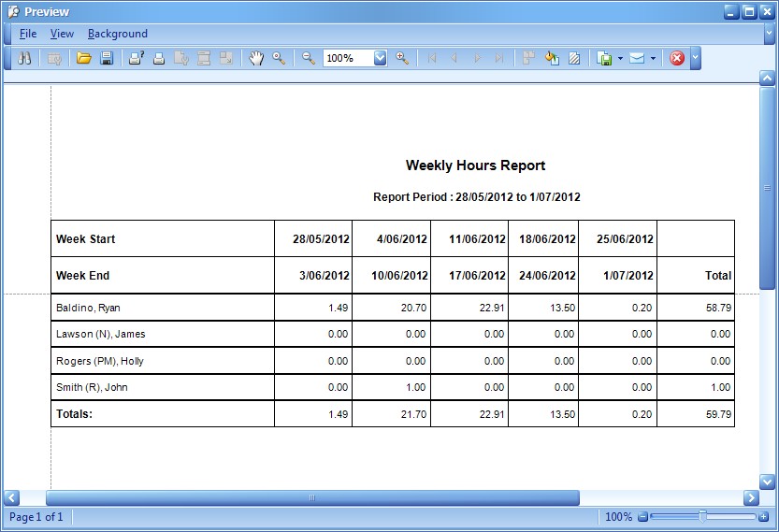779x532 pixels.
Task: Go to the last page
Action: [499, 58]
